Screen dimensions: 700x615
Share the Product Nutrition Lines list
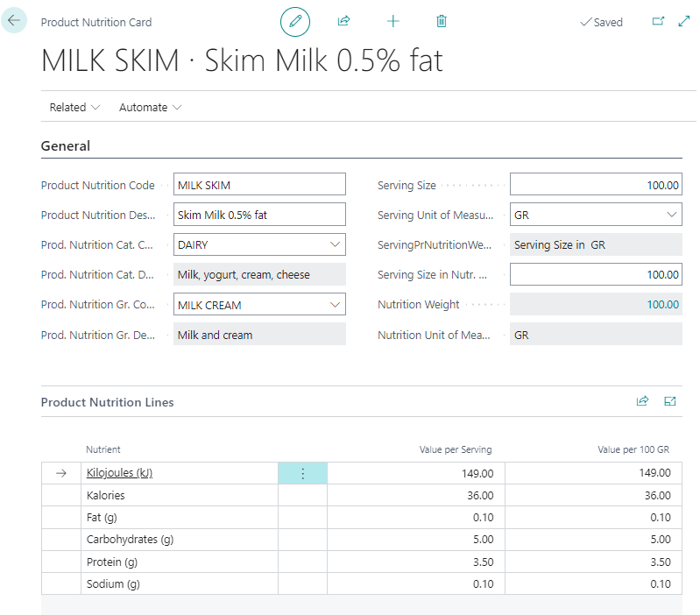pos(642,401)
